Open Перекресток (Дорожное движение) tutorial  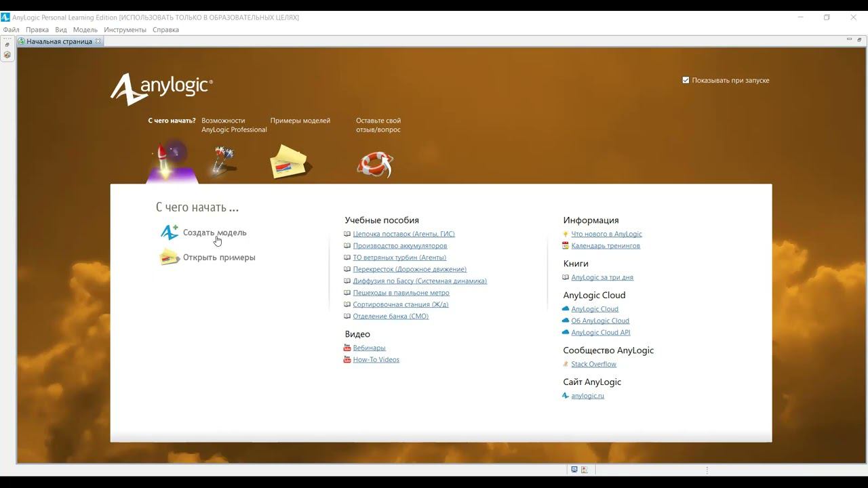(x=410, y=269)
